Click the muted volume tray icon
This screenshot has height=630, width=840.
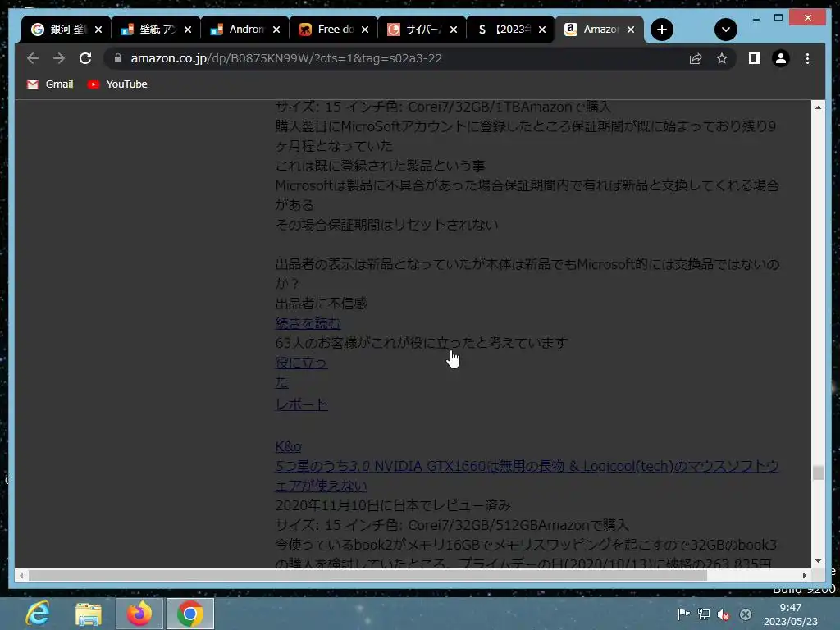[724, 614]
